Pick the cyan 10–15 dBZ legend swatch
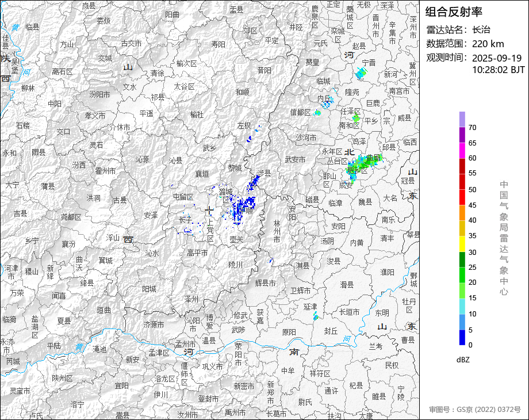The image size is (529, 420). (x=462, y=306)
